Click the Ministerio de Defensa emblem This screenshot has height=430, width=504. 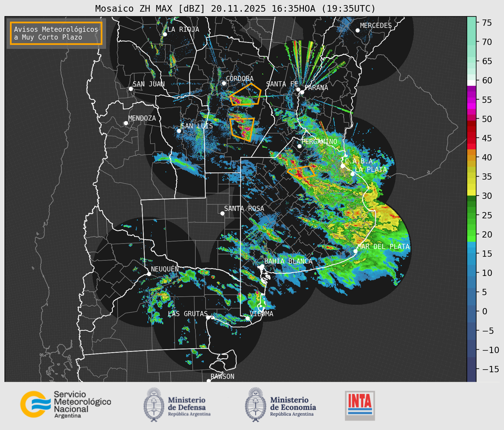pos(154,405)
